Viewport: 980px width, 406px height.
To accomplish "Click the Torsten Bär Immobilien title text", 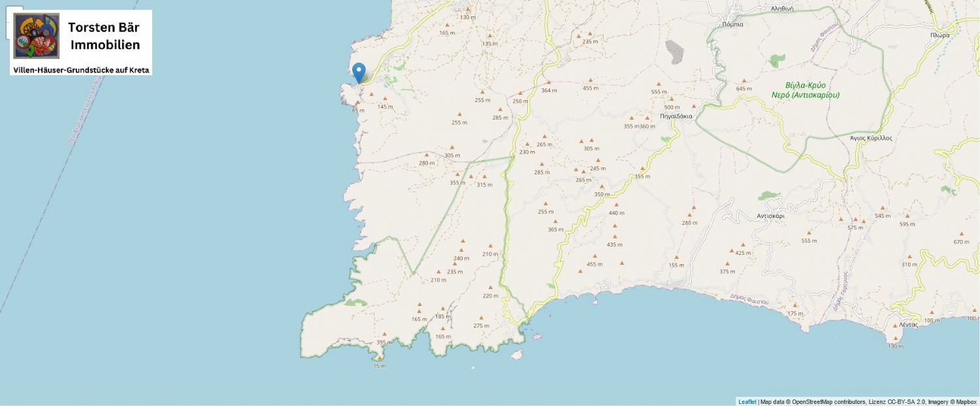I will point(105,36).
